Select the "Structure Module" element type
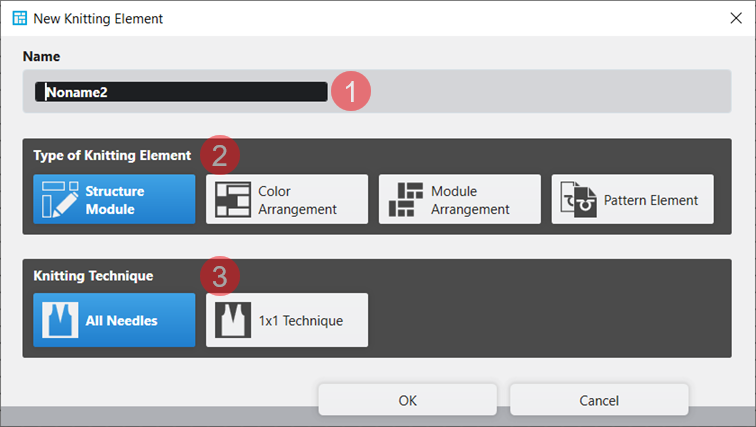This screenshot has width=756, height=427. 114,200
